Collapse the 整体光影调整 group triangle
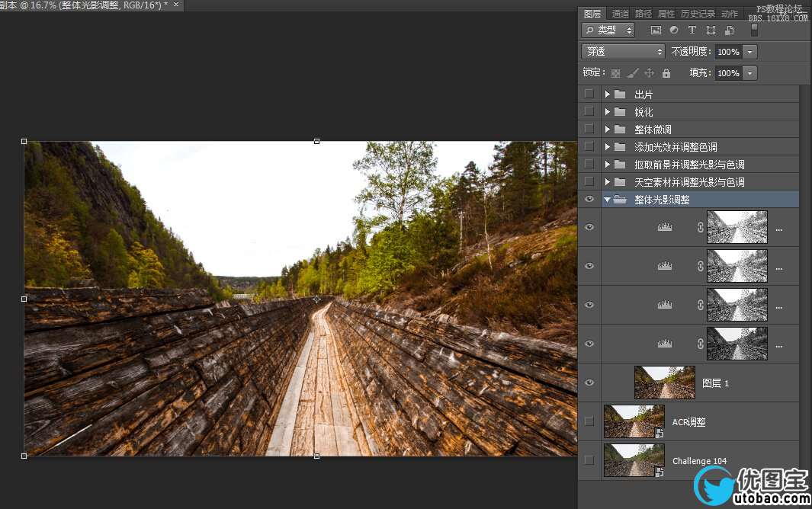The height and width of the screenshot is (509, 812). click(607, 200)
